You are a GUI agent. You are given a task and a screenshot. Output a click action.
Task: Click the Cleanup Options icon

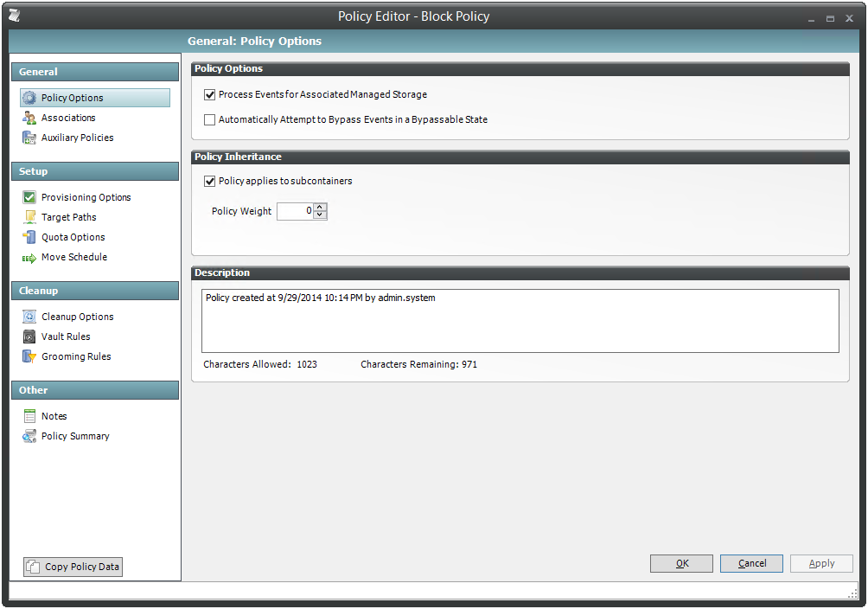[29, 317]
